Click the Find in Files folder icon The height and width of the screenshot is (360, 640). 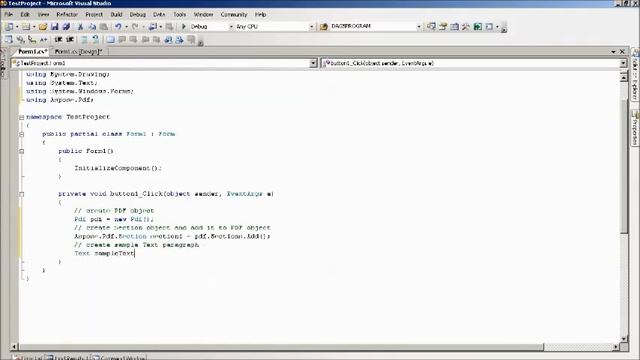click(x=324, y=27)
